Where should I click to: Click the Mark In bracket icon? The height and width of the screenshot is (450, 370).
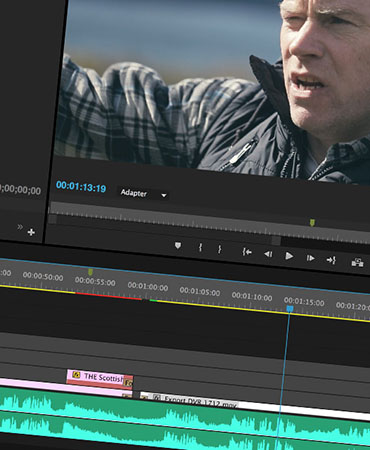[200, 247]
